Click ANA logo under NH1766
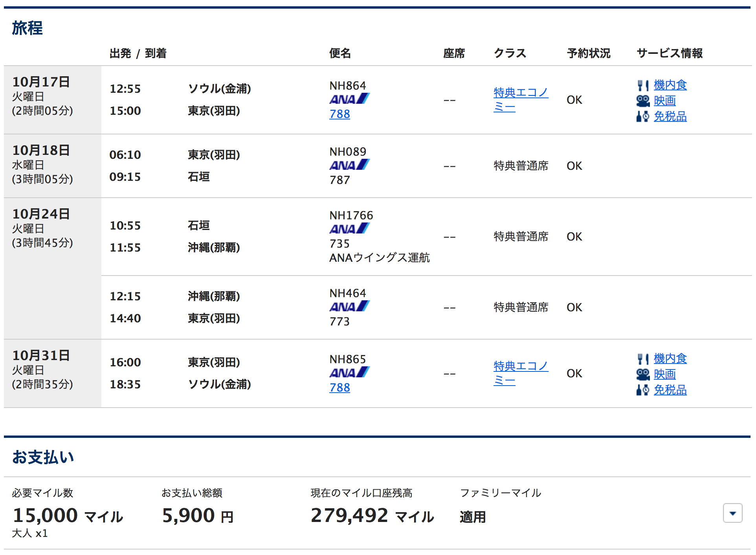 pyautogui.click(x=349, y=229)
